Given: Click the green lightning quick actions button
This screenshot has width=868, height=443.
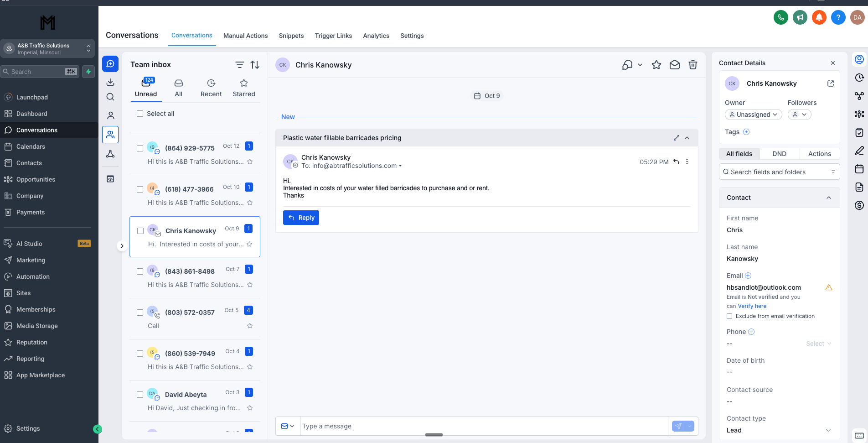Looking at the screenshot, I should pos(88,72).
